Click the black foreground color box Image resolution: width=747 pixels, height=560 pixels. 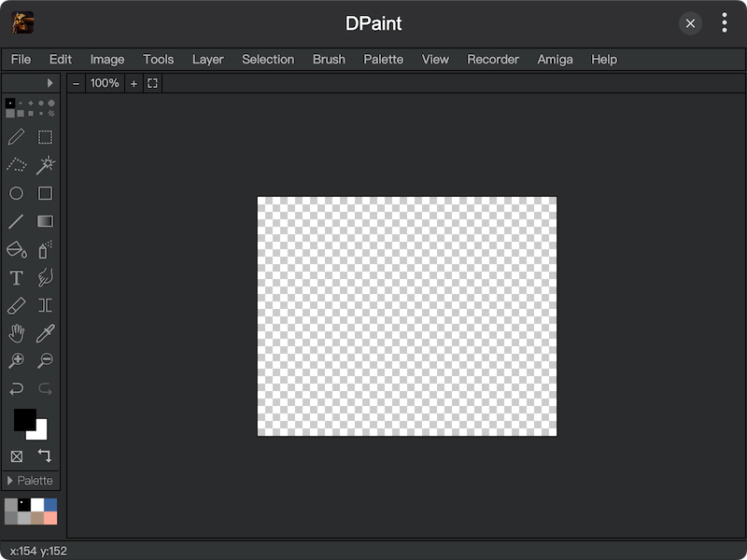pyautogui.click(x=24, y=418)
